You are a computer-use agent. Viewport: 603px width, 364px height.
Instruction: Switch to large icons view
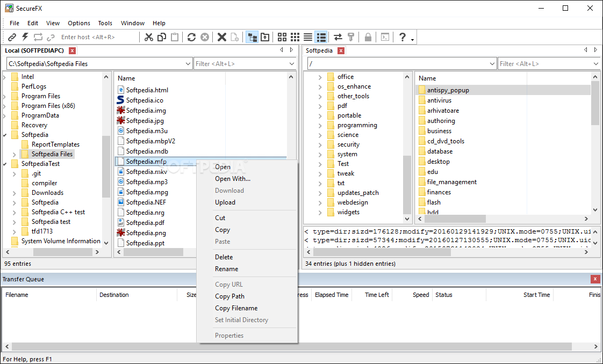(x=282, y=37)
